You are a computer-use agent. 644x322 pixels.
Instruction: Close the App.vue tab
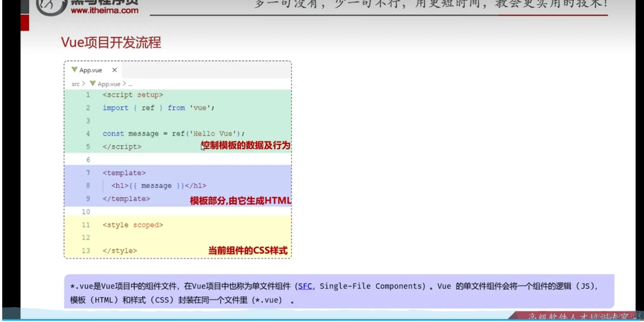pos(115,70)
